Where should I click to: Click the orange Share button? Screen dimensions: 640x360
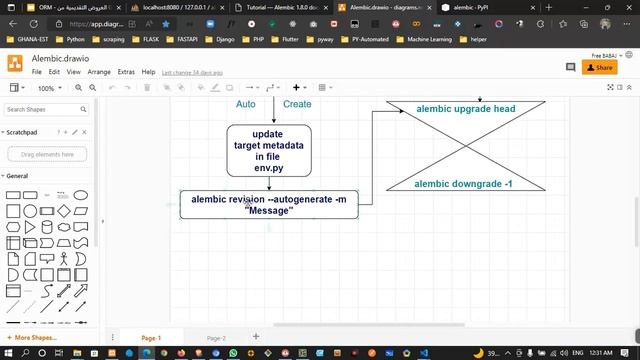(x=600, y=68)
